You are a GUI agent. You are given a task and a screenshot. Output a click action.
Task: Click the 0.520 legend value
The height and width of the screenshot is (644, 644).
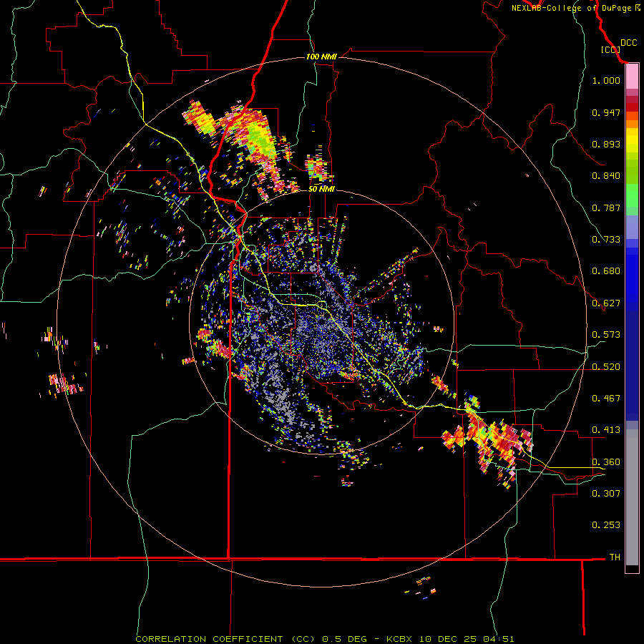[x=606, y=367]
